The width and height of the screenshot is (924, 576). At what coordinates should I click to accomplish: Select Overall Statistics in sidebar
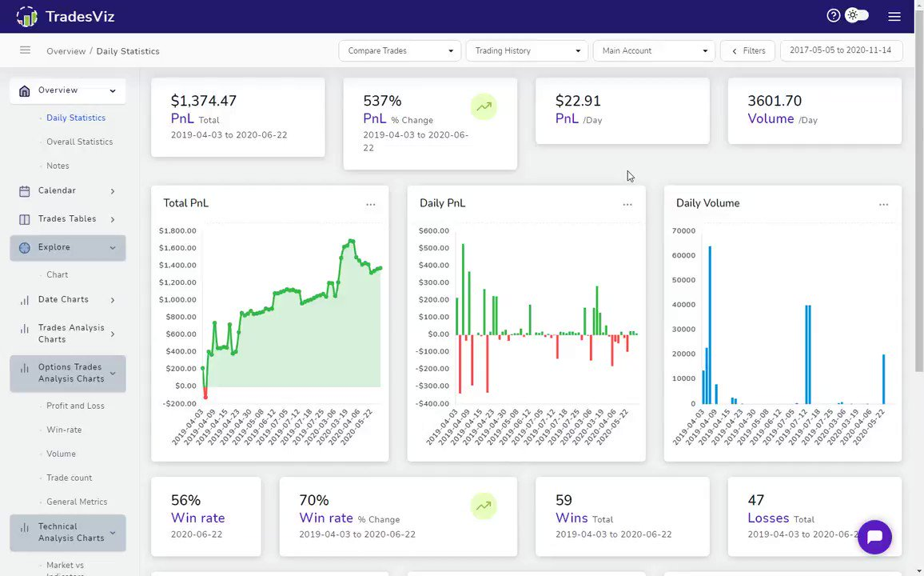coord(80,142)
